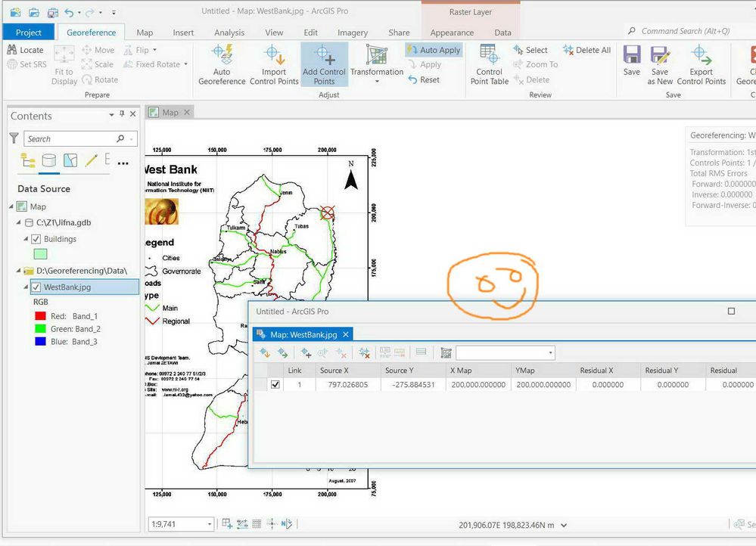This screenshot has height=546, width=756.
Task: Click the Locate tool
Action: (x=26, y=50)
